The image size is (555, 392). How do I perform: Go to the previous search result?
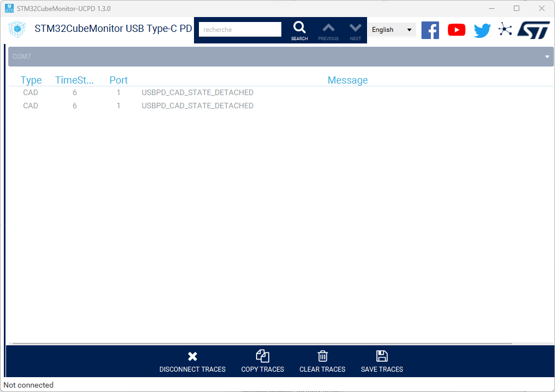click(328, 26)
